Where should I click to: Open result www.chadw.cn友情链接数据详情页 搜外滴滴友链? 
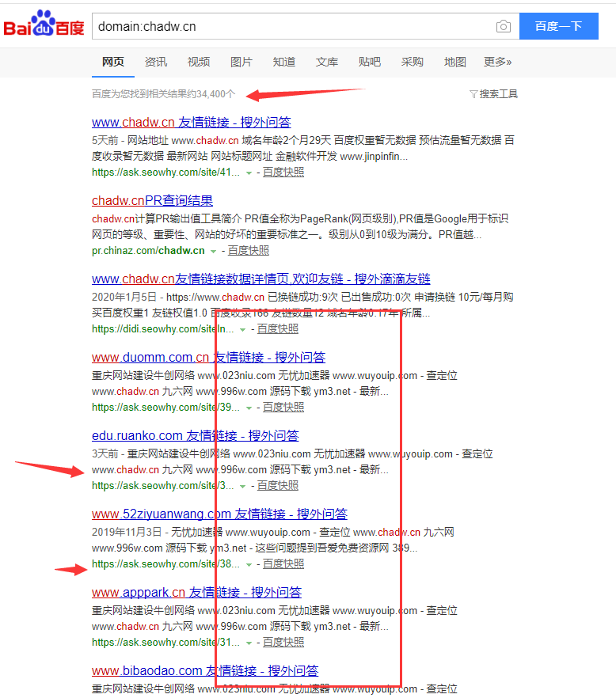pyautogui.click(x=261, y=279)
